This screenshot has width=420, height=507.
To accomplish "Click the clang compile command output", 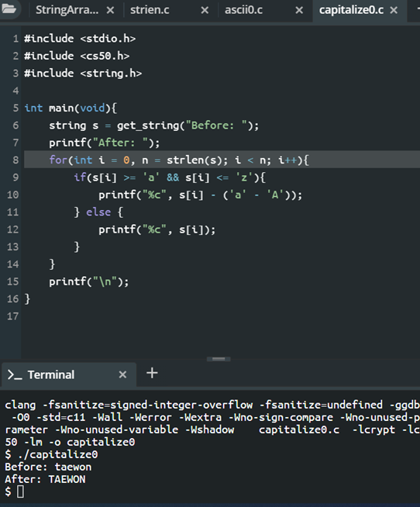I will pyautogui.click(x=212, y=423).
